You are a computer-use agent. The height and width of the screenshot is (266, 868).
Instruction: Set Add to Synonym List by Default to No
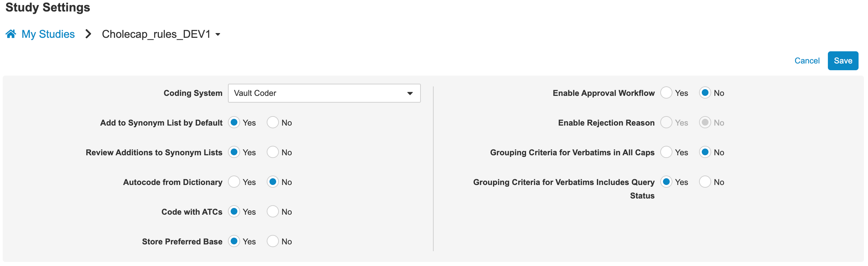click(x=273, y=123)
